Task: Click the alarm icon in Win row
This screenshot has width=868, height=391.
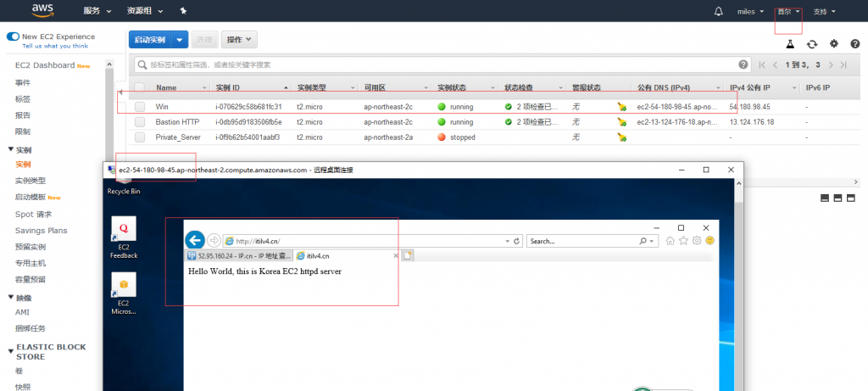Action: [621, 106]
